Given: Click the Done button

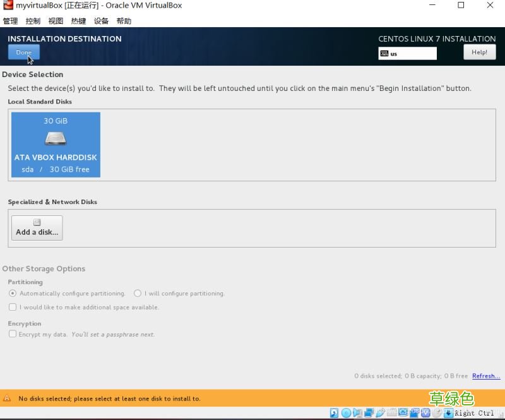Looking at the screenshot, I should point(23,52).
